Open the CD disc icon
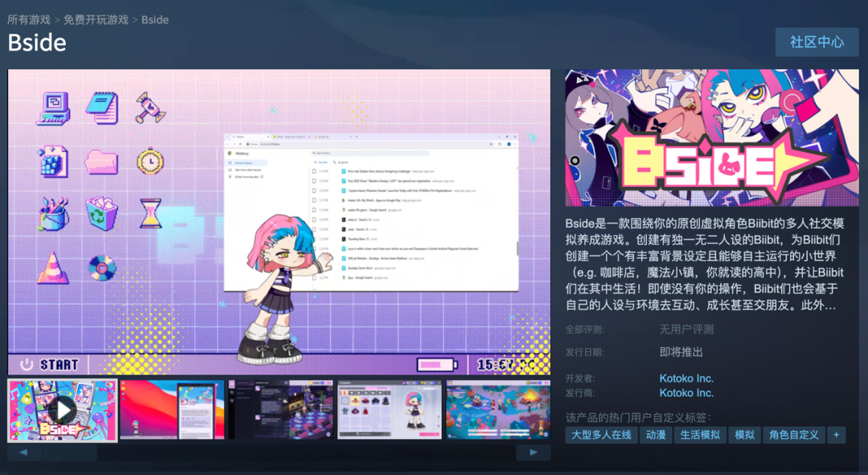Screen dimensions: 868x475 (x=102, y=268)
